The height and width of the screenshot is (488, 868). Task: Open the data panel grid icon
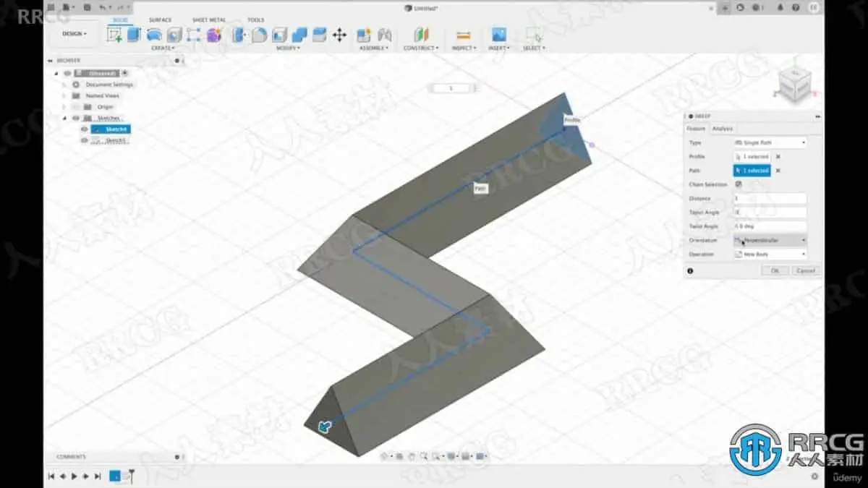(50, 7)
